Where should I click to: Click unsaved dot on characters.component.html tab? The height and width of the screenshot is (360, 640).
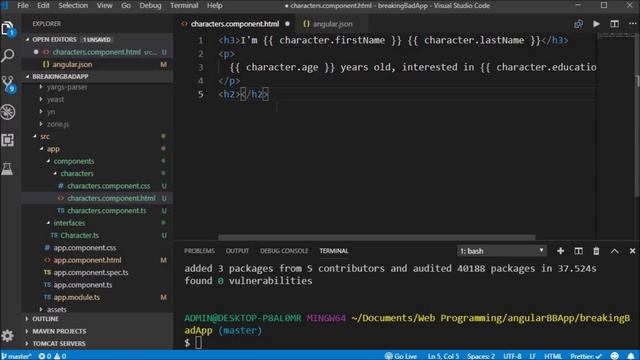(x=287, y=24)
